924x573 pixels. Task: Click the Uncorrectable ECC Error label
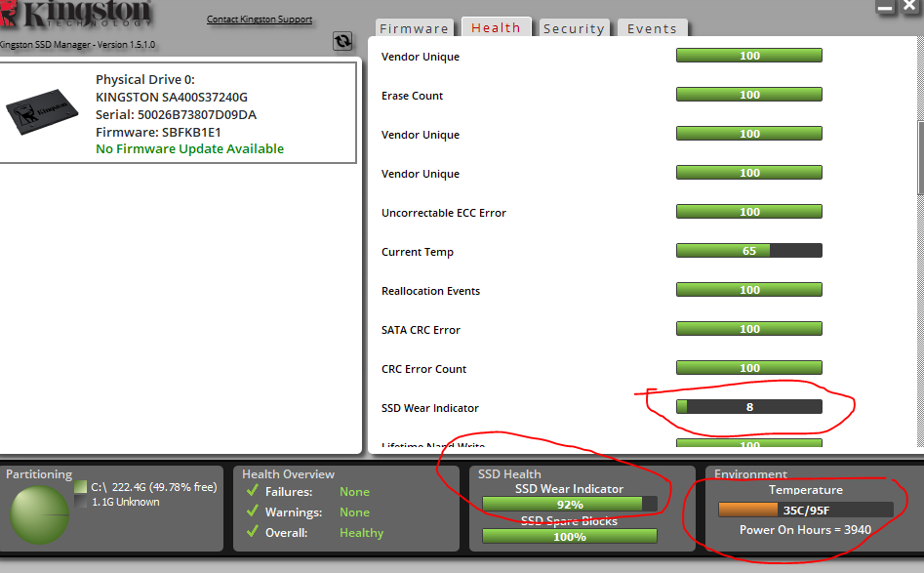pyautogui.click(x=444, y=213)
